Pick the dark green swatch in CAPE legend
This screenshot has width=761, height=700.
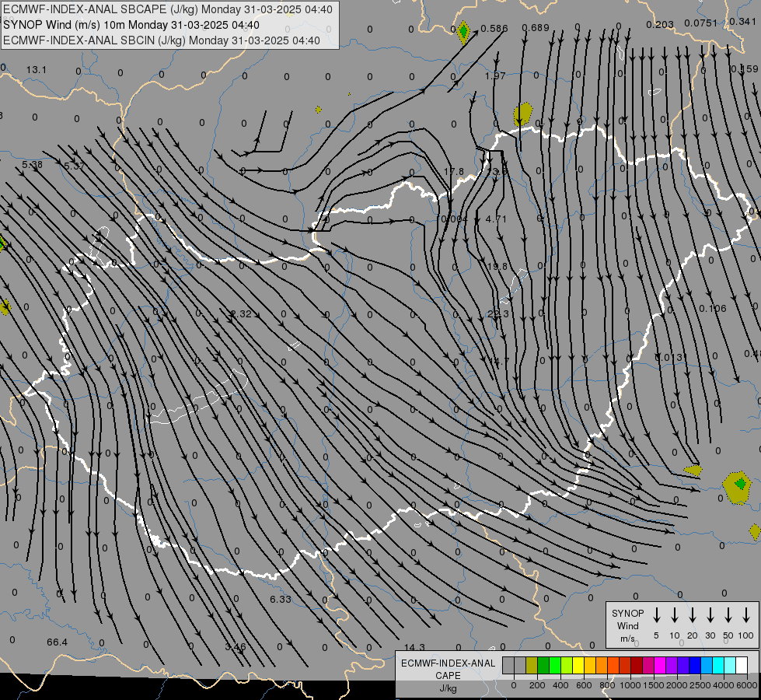[x=543, y=665]
